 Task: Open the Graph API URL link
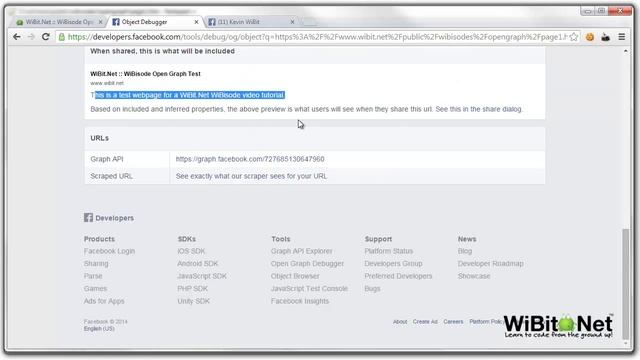[x=250, y=159]
